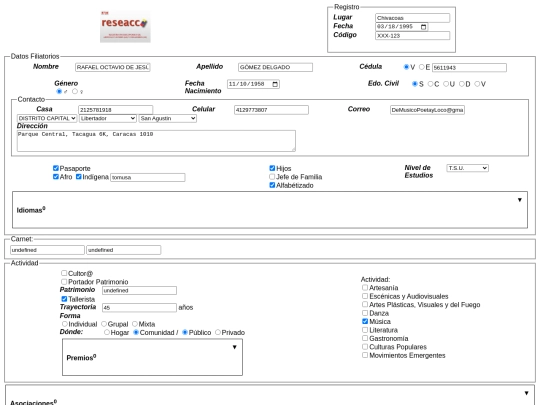Select Hogar location radio
The image size is (540, 405).
pyautogui.click(x=107, y=332)
